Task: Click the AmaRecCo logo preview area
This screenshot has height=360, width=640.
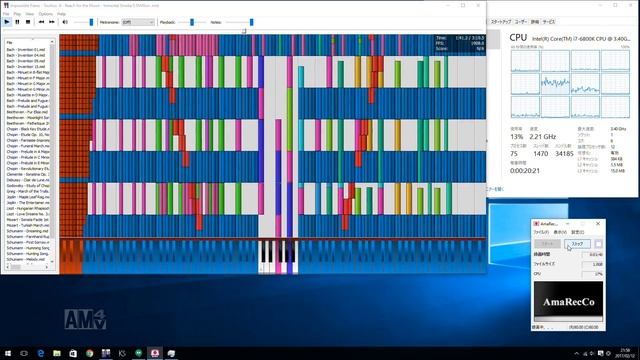Action: coord(568,302)
